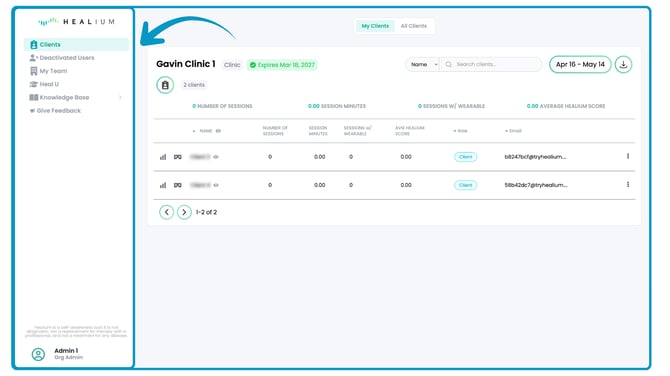Toggle name eye icon in 58b42dc7 client row
The height and width of the screenshot is (376, 670).
[x=216, y=185]
